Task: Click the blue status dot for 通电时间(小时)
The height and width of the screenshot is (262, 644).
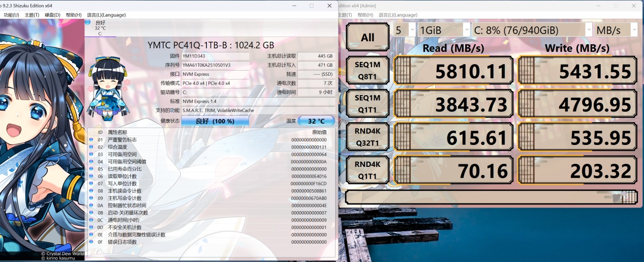Action: click(x=91, y=220)
